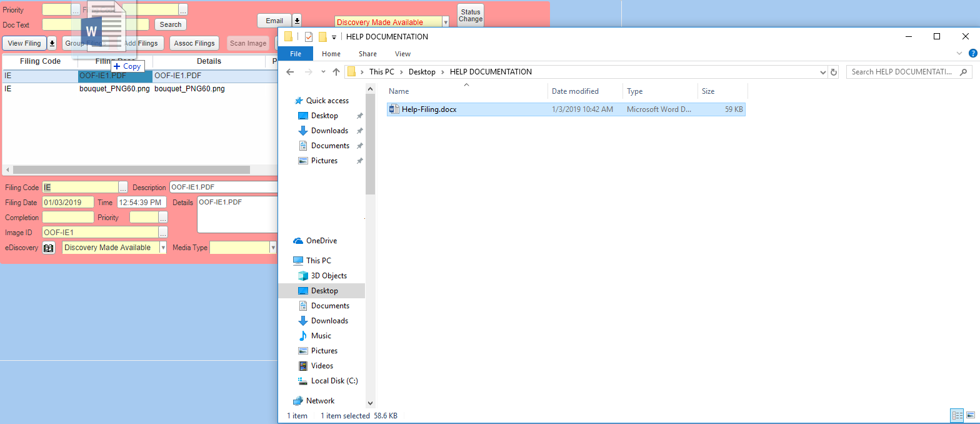Open the File menu tab
Viewport: 980px width, 424px height.
pyautogui.click(x=296, y=54)
